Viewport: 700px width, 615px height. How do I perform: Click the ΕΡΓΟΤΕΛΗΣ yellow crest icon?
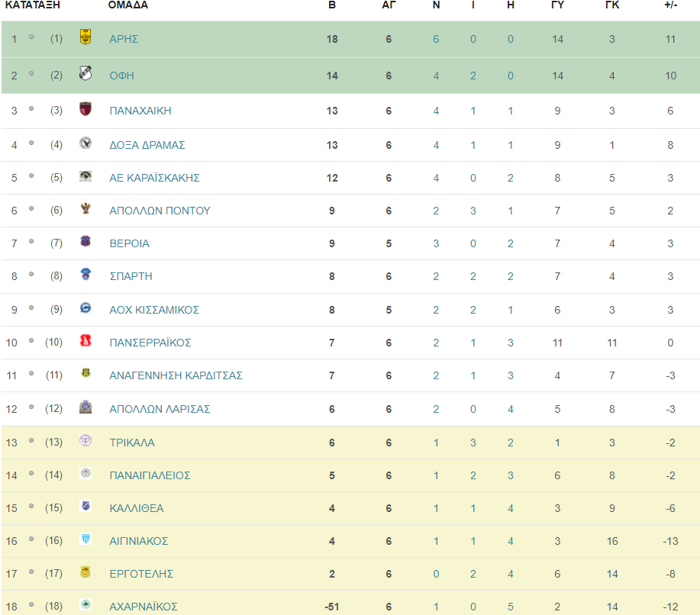click(85, 572)
